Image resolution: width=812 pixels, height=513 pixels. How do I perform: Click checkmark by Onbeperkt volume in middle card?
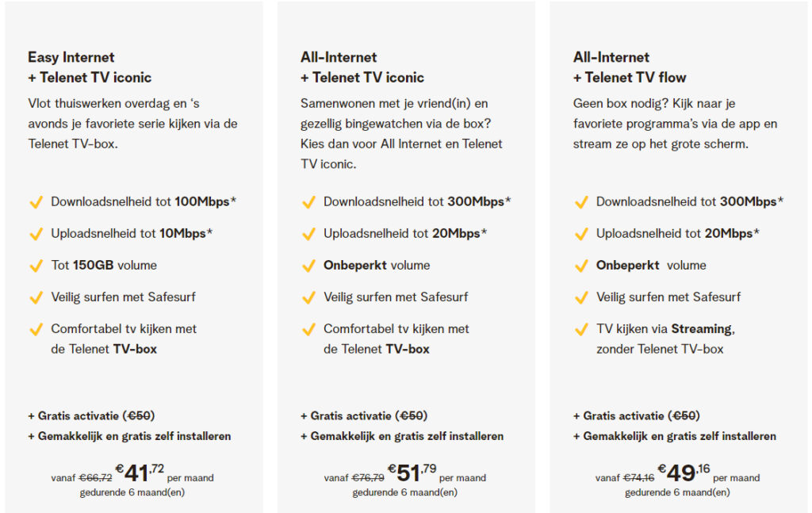[x=308, y=266]
